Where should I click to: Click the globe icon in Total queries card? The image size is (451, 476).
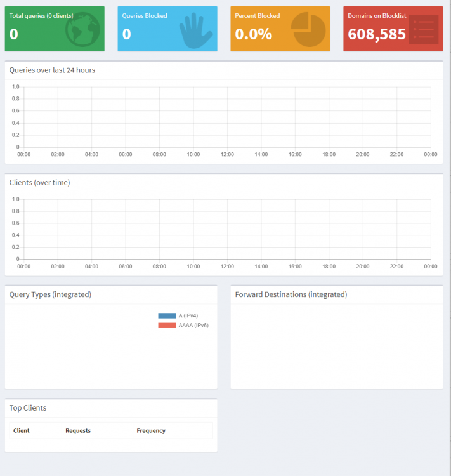tap(82, 29)
